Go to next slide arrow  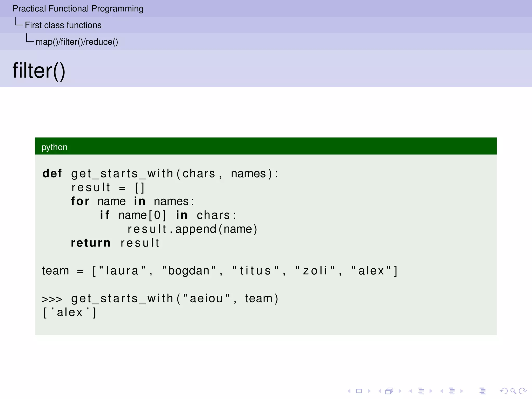pyautogui.click(x=369, y=391)
